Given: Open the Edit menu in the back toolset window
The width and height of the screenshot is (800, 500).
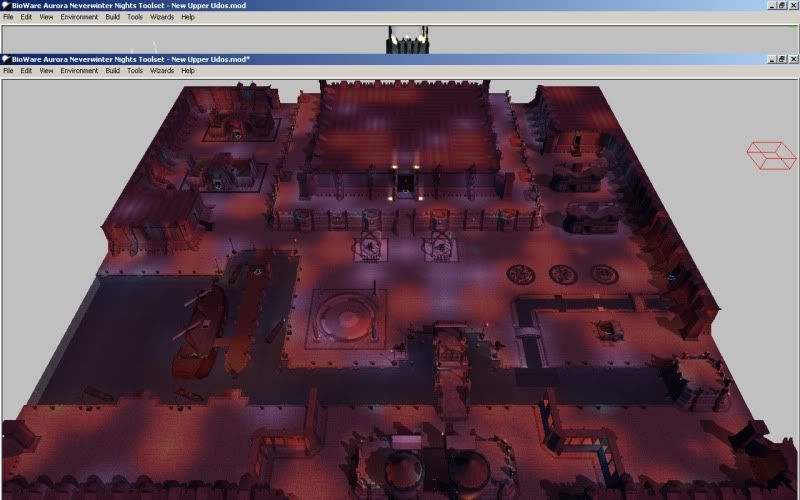Looking at the screenshot, I should pos(26,17).
